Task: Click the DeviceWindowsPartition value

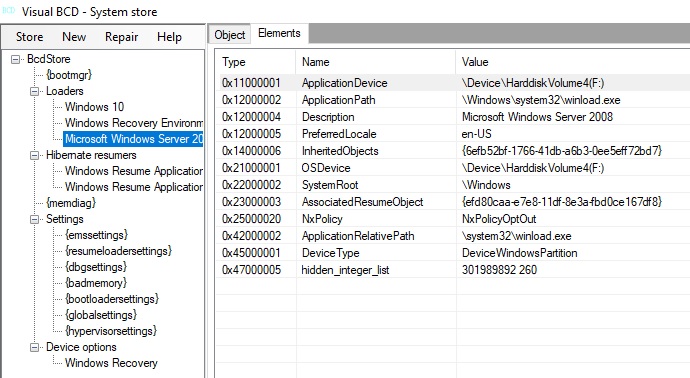Action: pyautogui.click(x=519, y=253)
